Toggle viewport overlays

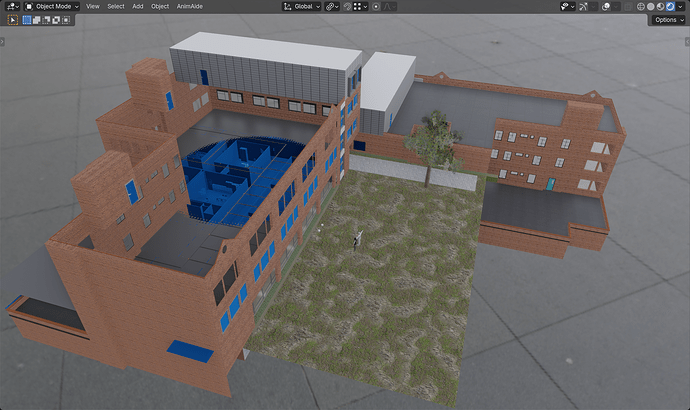point(606,7)
